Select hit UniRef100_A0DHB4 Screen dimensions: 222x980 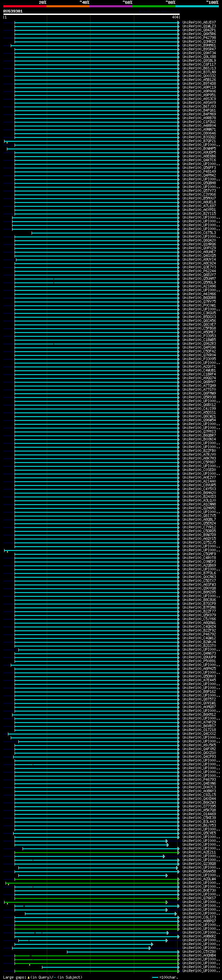pyautogui.click(x=199, y=955)
